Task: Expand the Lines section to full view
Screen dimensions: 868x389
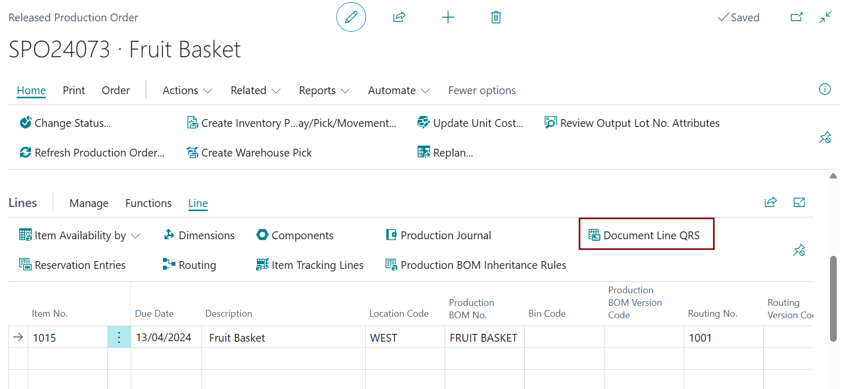Action: pos(799,202)
